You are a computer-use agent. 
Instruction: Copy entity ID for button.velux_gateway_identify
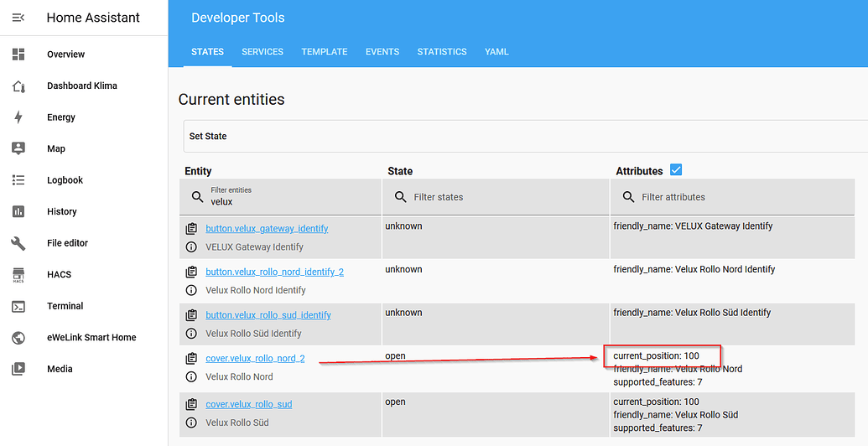[x=191, y=229]
